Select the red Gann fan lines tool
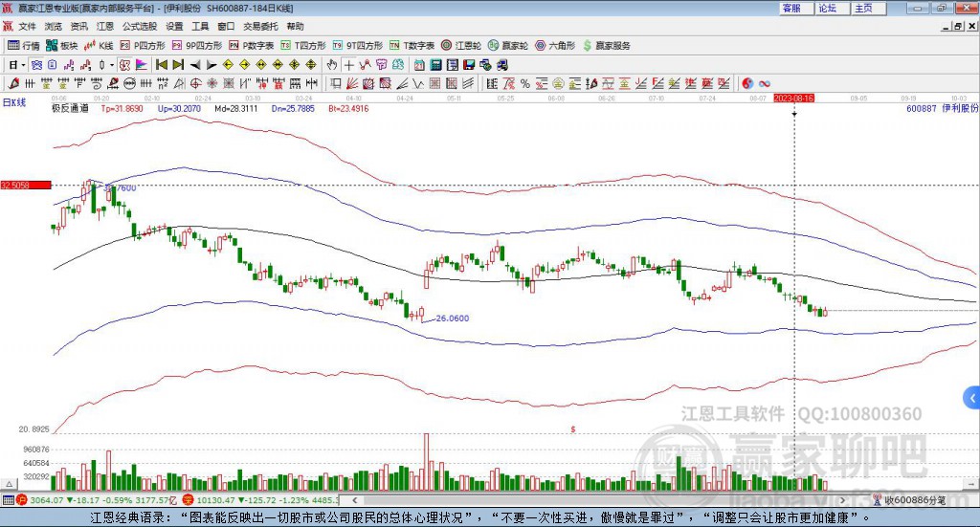This screenshot has height=527, width=980. click(352, 83)
